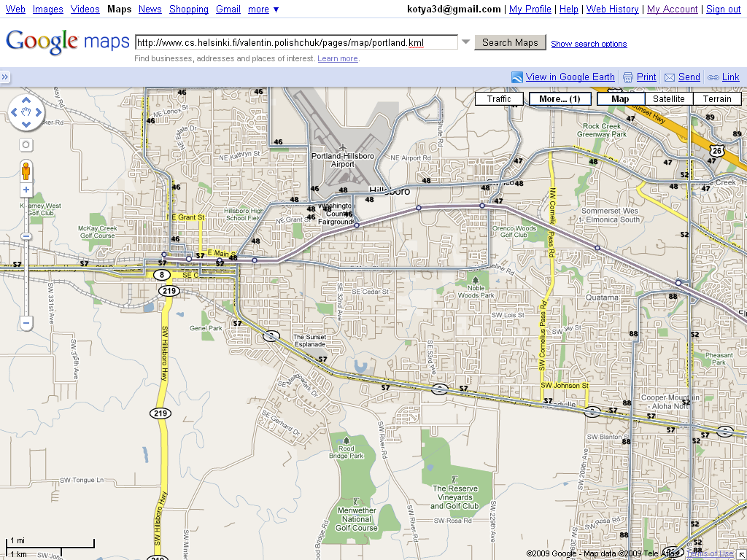Click the Noble Woods Park tree icon
Screen dimensions: 747x560
[476, 279]
